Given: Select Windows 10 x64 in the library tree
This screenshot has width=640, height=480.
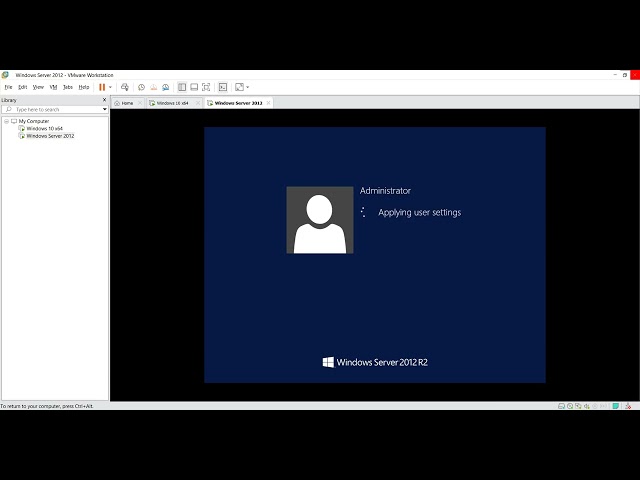Looking at the screenshot, I should click(44, 129).
